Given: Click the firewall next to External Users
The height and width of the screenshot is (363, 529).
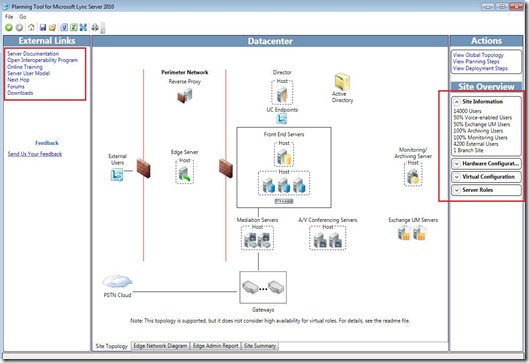Looking at the screenshot, I should pos(144,168).
